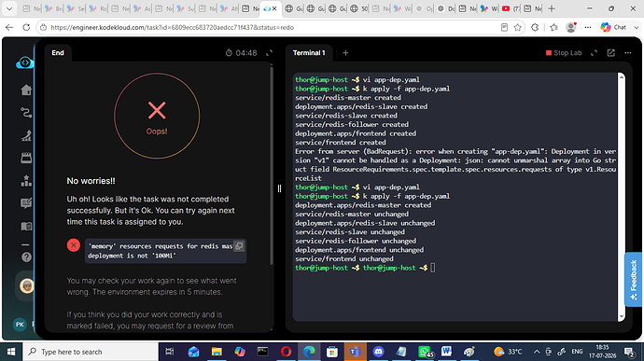Click the Stop Lab button
The height and width of the screenshot is (361, 644).
pyautogui.click(x=564, y=53)
